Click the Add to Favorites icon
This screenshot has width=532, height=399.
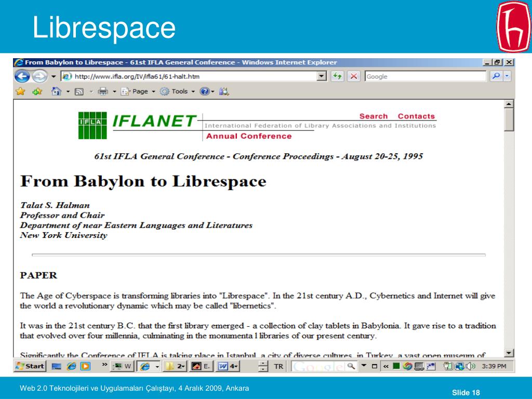pyautogui.click(x=37, y=91)
